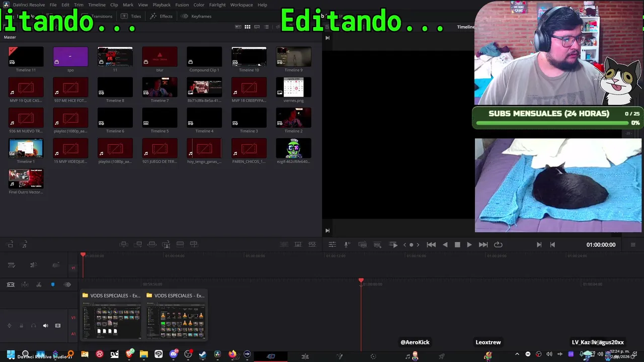Screen dimensions: 644x362
Task: Open the Playback menu
Action: click(162, 5)
